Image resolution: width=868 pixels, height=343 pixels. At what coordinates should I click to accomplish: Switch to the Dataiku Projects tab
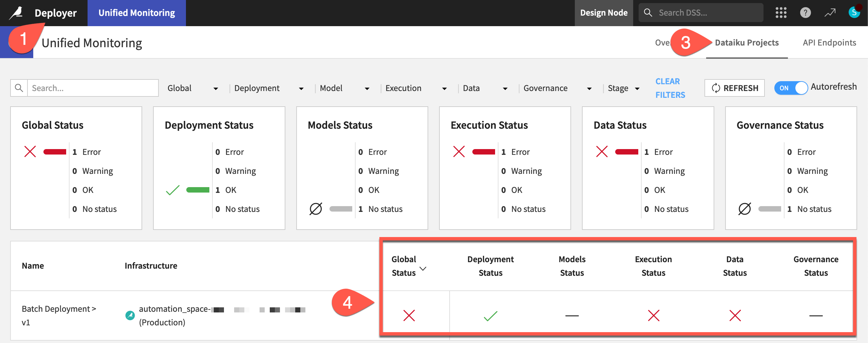[747, 43]
